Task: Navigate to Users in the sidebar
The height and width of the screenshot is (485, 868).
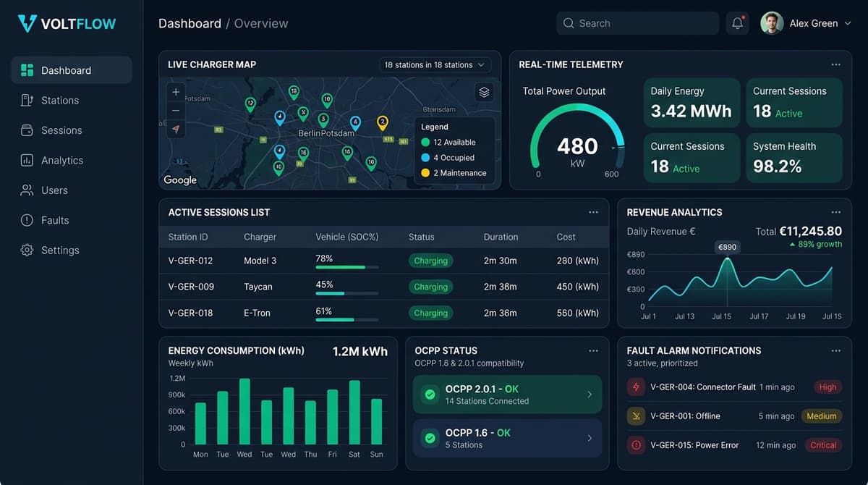Action: tap(72, 190)
